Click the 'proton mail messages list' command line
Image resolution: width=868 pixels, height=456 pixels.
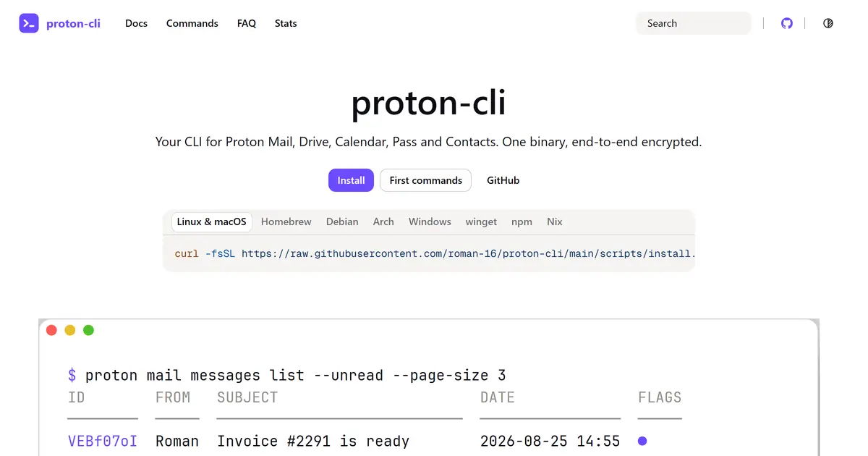tap(287, 375)
